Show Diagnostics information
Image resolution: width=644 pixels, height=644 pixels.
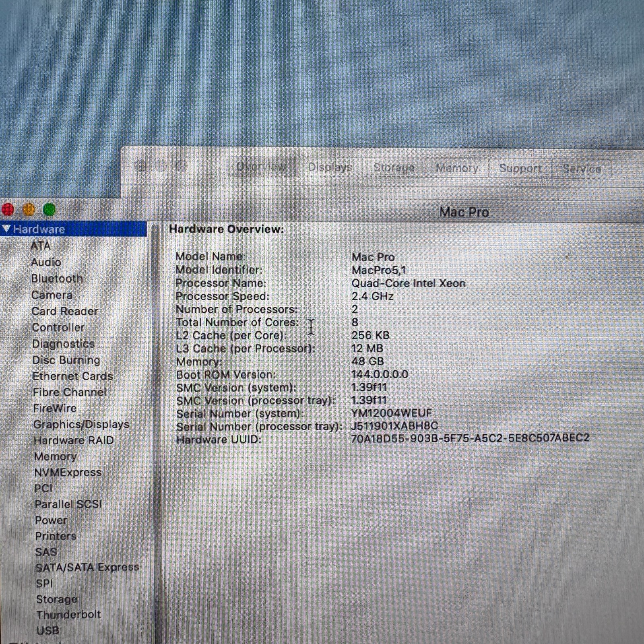coord(64,344)
